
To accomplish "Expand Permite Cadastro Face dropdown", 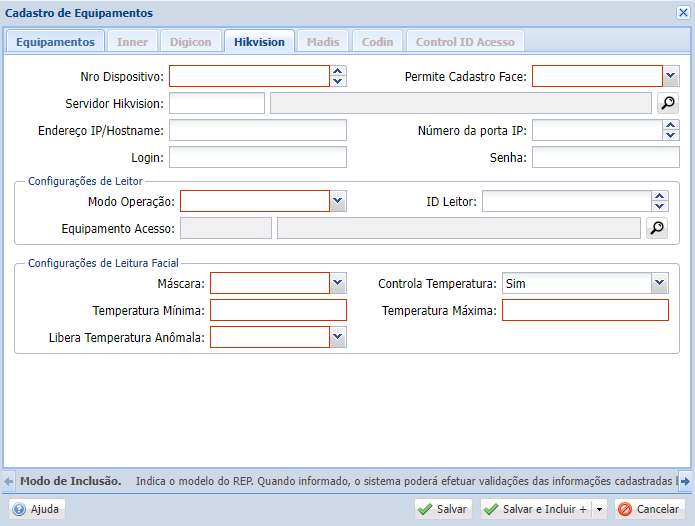I will (x=671, y=76).
